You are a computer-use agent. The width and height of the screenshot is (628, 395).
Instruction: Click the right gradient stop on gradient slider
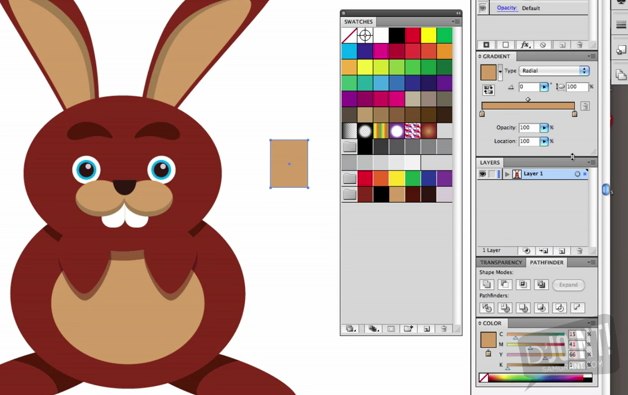click(x=575, y=114)
